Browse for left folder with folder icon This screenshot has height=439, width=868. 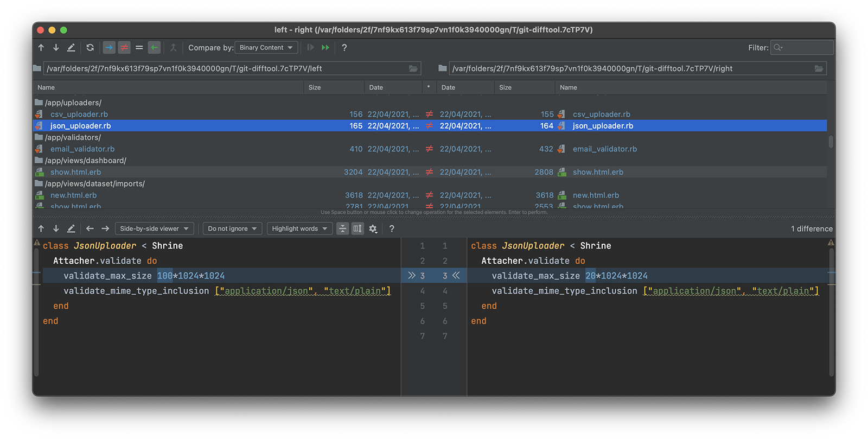click(x=413, y=68)
